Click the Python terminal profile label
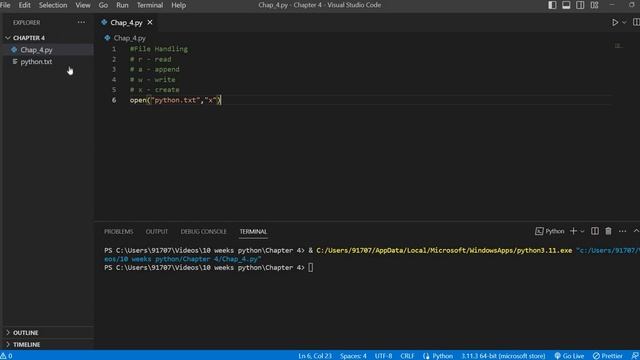Screen dimensions: 640x360 (x=549, y=231)
